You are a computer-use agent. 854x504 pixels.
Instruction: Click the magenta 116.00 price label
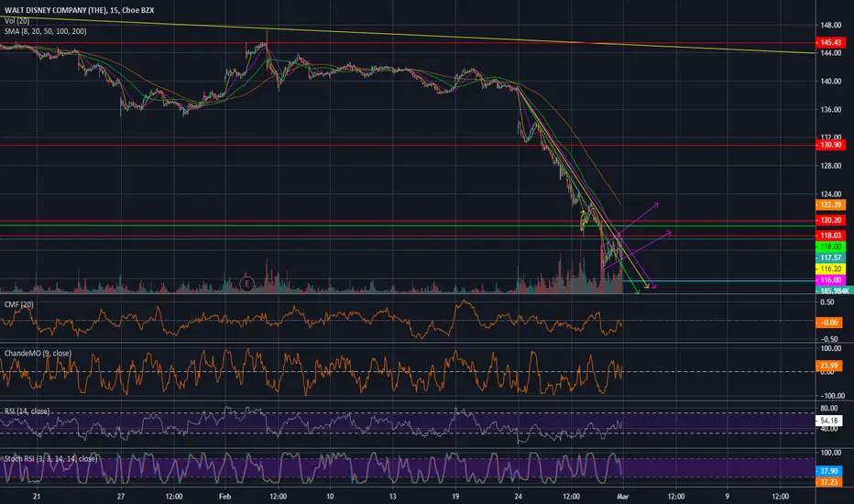[x=830, y=280]
